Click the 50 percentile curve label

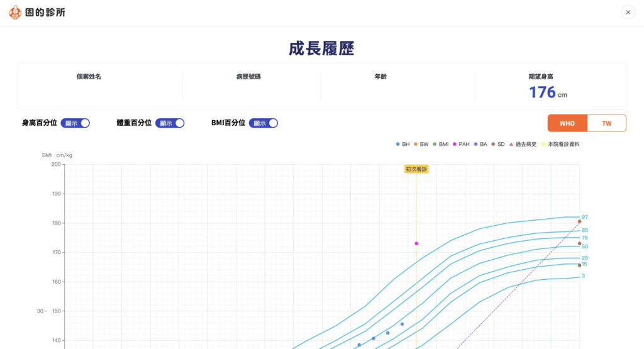coord(585,247)
